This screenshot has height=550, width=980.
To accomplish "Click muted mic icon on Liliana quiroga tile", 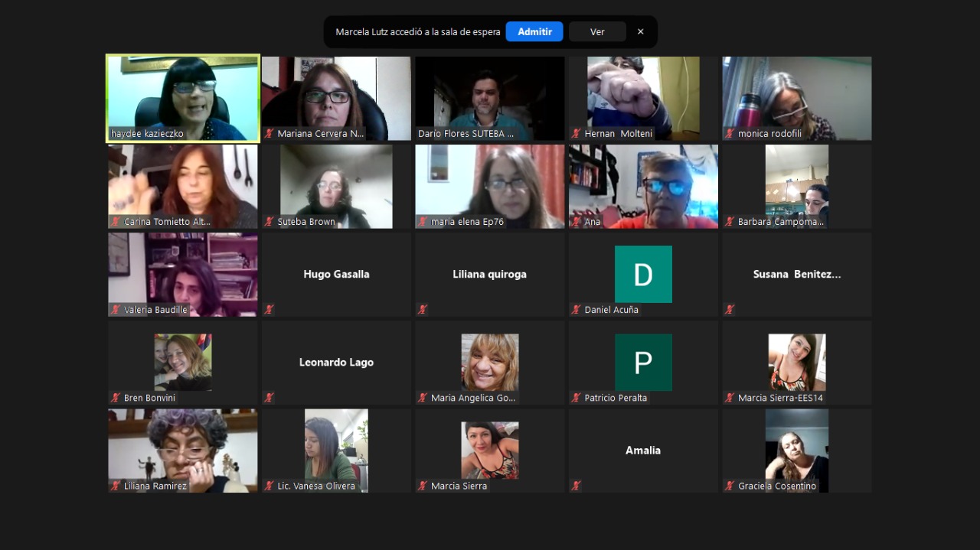I will point(423,310).
